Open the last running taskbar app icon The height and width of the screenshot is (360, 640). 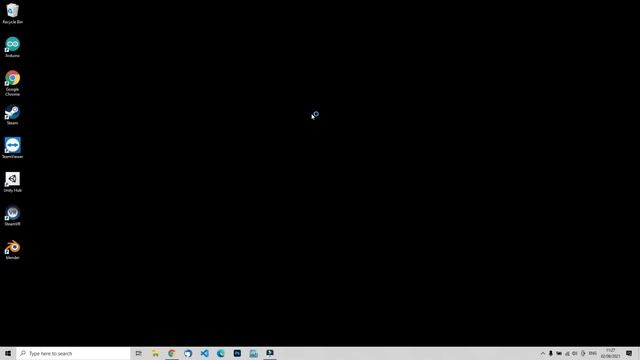[270, 353]
